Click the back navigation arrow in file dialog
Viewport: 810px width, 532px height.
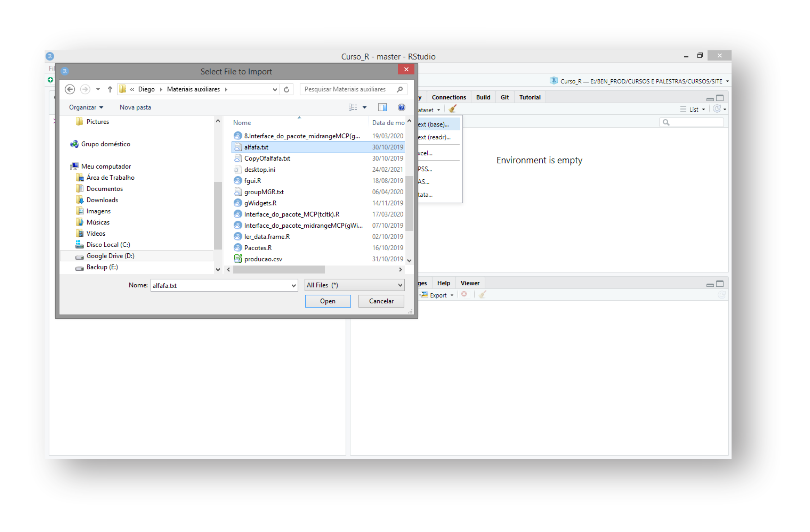[x=70, y=89]
